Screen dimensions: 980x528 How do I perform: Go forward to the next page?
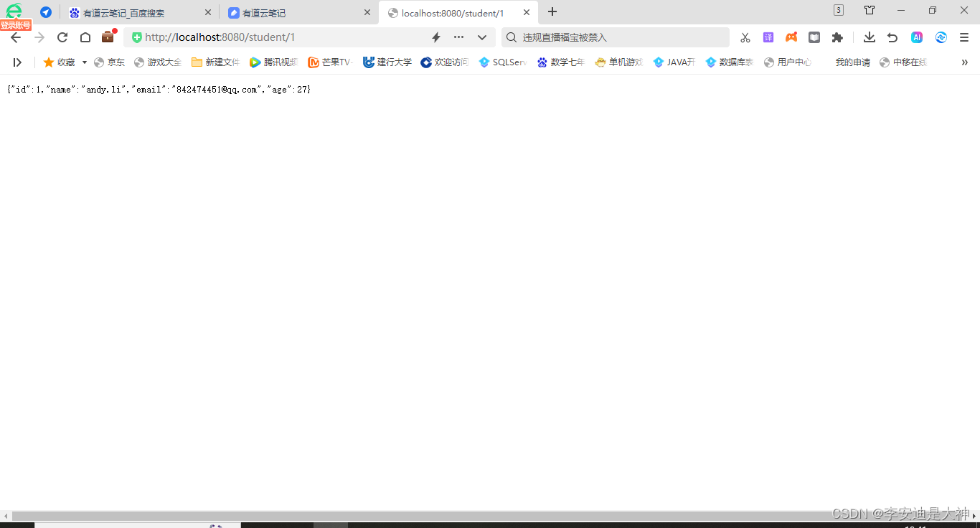coord(39,37)
